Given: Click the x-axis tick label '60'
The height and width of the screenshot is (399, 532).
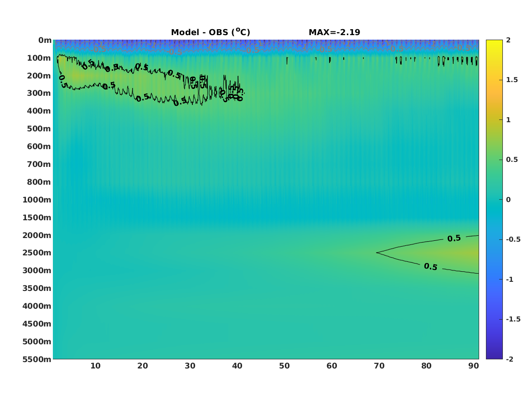Looking at the screenshot, I should pyautogui.click(x=332, y=366).
